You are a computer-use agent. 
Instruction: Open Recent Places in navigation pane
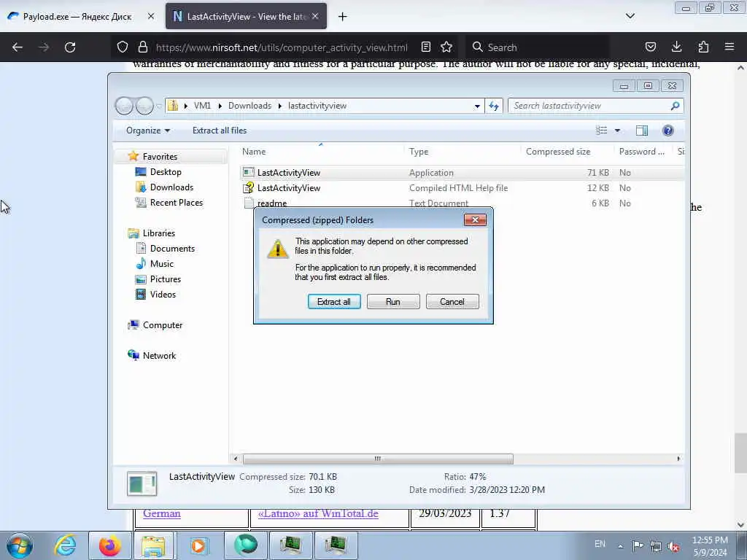pyautogui.click(x=177, y=203)
